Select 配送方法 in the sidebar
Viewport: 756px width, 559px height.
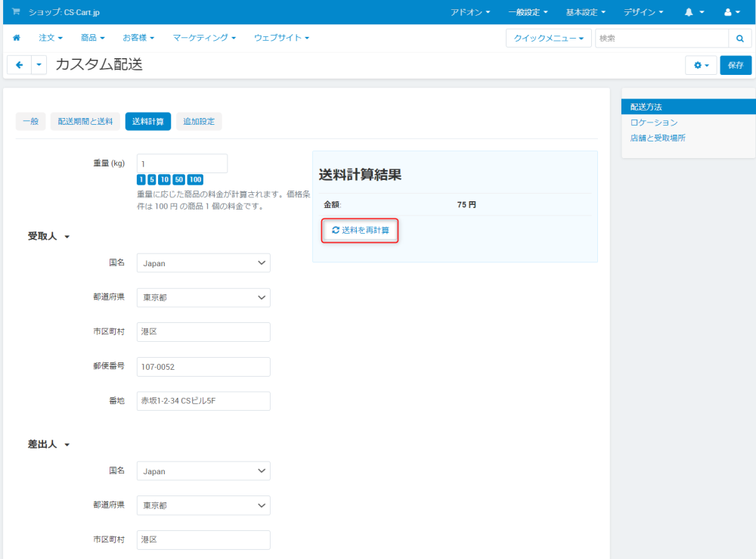tap(689, 107)
